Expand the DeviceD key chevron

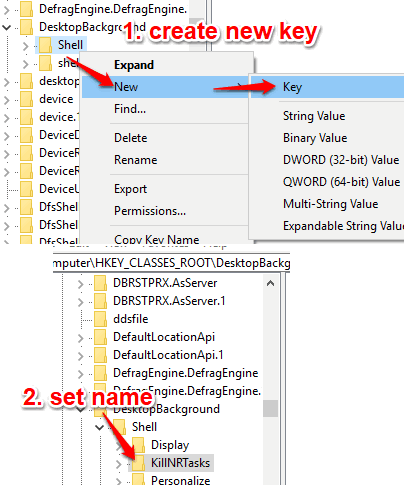(7, 136)
